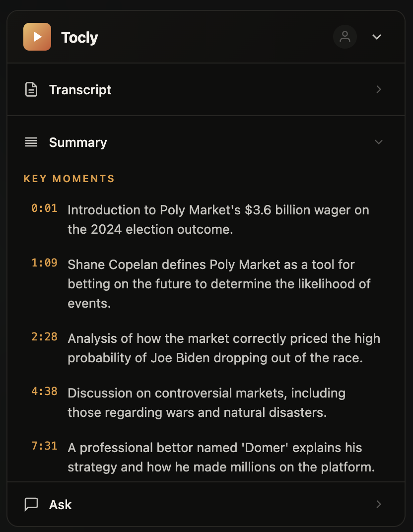Open the user profile avatar icon
413x532 pixels.
click(345, 37)
